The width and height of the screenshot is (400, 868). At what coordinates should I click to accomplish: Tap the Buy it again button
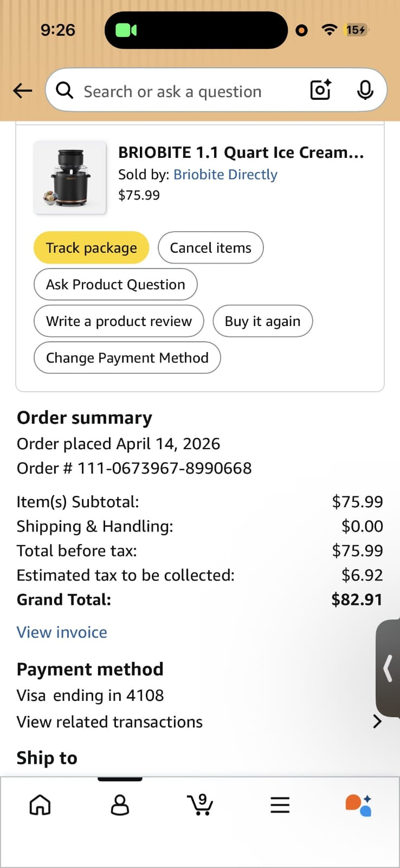pyautogui.click(x=262, y=321)
